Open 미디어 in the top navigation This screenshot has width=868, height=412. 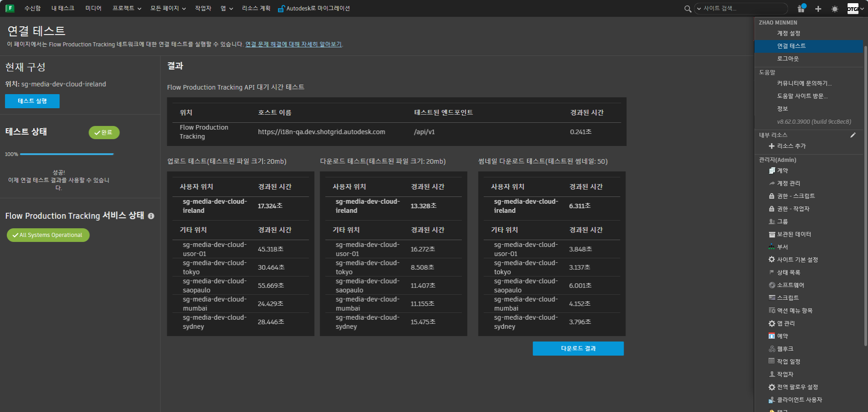[93, 9]
